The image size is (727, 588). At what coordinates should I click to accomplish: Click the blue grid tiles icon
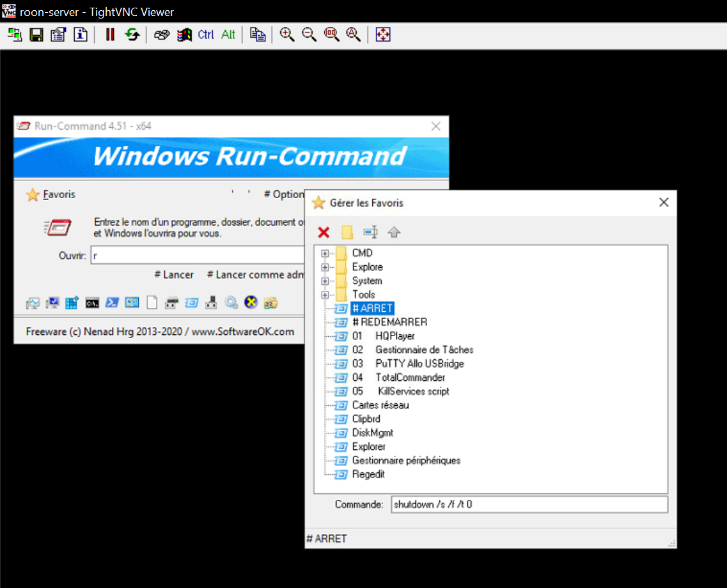72,303
